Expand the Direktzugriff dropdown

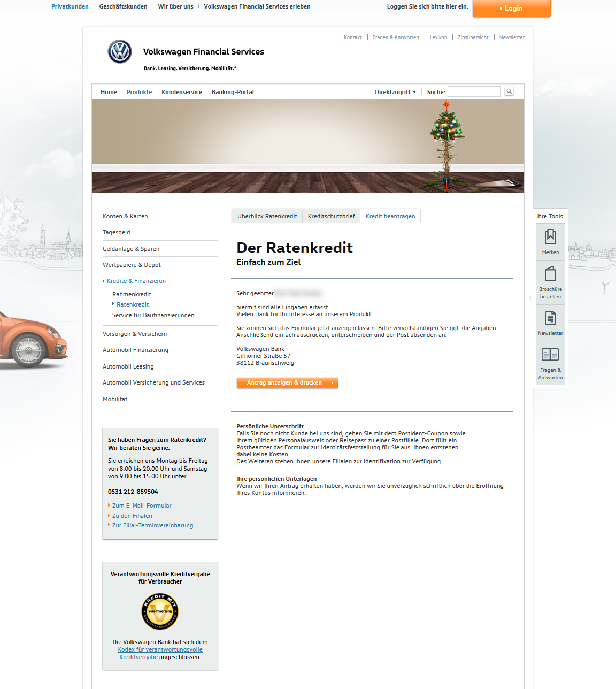[395, 92]
